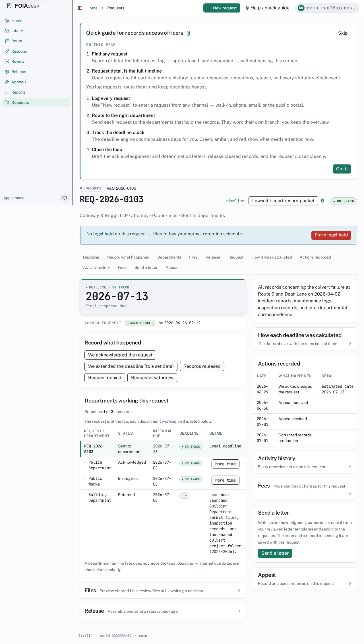The width and height of the screenshot is (364, 644).
Task: Click the info icon beside Quick guide title
Action: point(188,33)
